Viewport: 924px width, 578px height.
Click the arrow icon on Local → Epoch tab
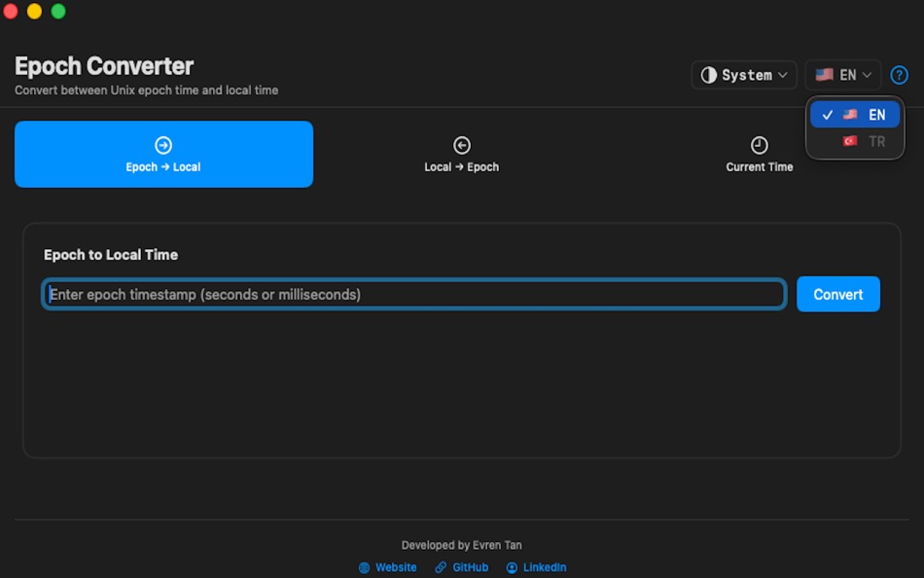point(461,146)
